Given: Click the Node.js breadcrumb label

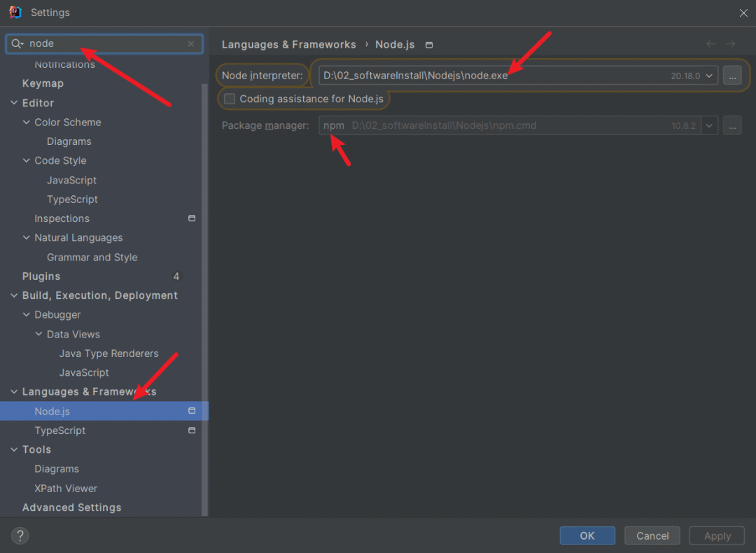Looking at the screenshot, I should [395, 44].
